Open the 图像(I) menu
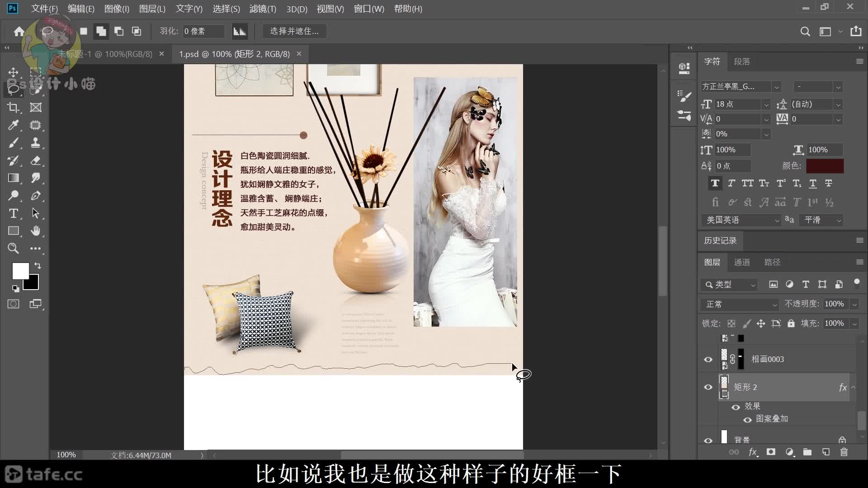 click(117, 9)
